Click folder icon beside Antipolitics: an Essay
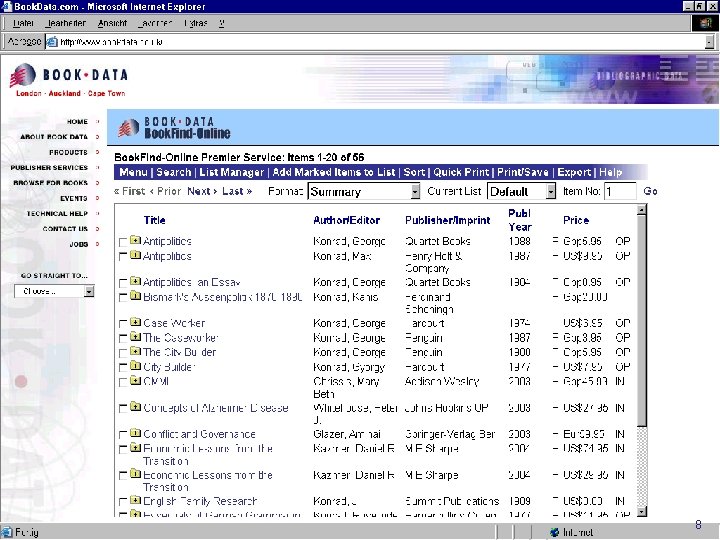720x540 pixels. [x=135, y=281]
